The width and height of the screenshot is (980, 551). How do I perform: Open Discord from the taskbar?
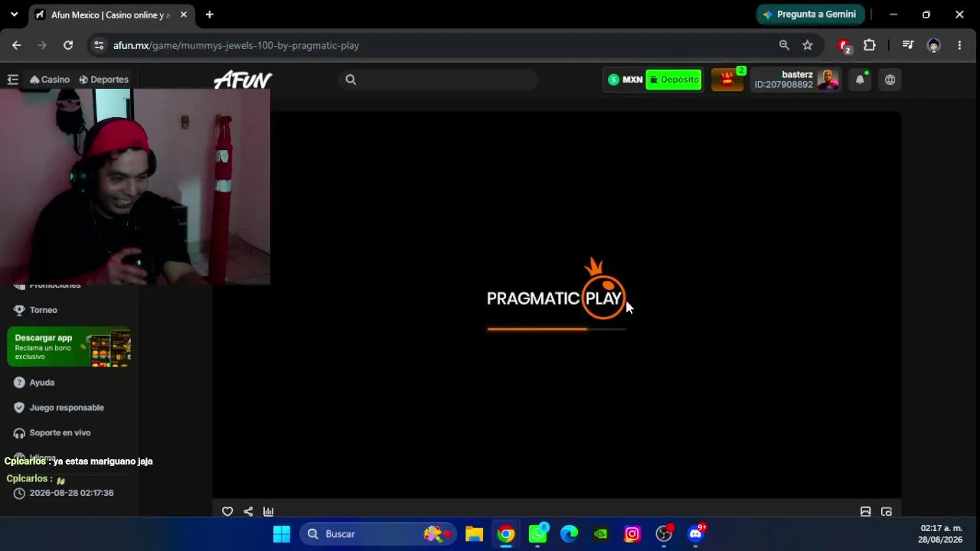tap(696, 533)
